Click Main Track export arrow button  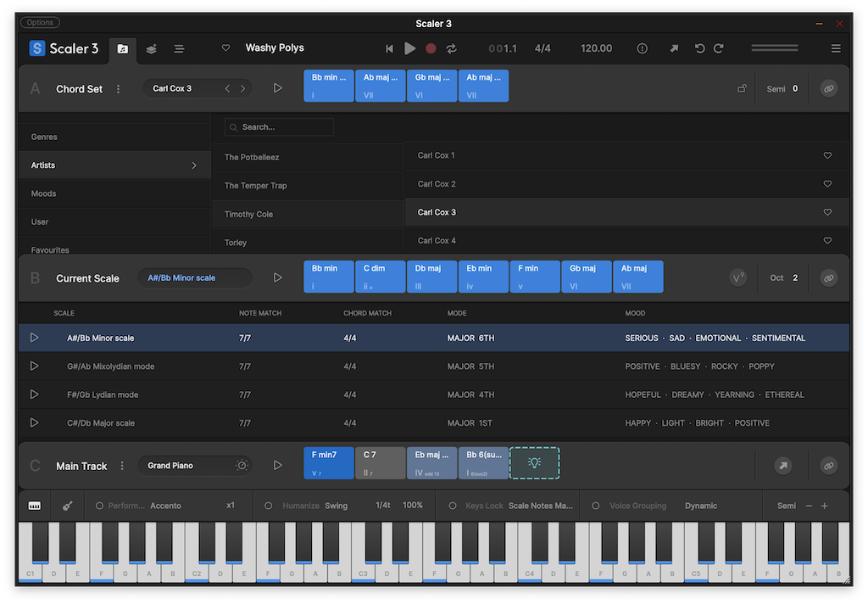point(783,466)
